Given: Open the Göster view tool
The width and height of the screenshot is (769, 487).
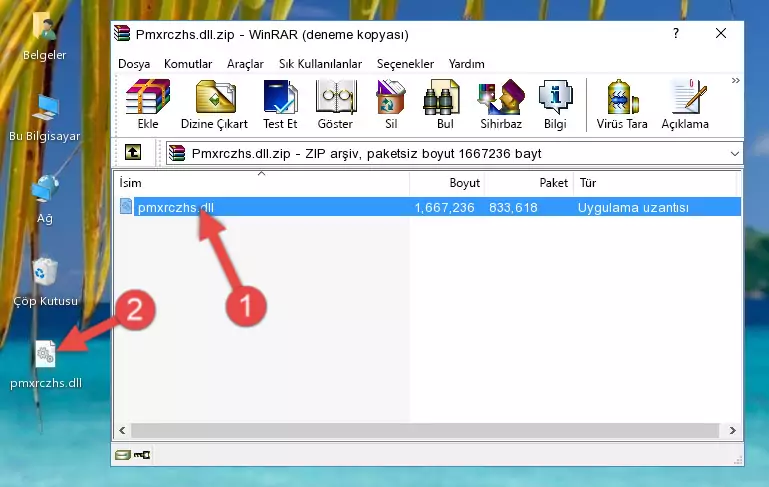Looking at the screenshot, I should (335, 104).
